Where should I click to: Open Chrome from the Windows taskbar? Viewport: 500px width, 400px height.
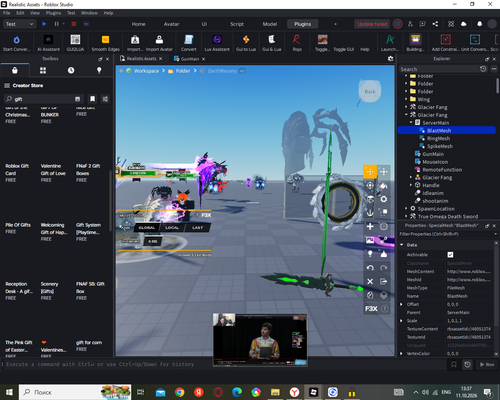click(x=180, y=392)
